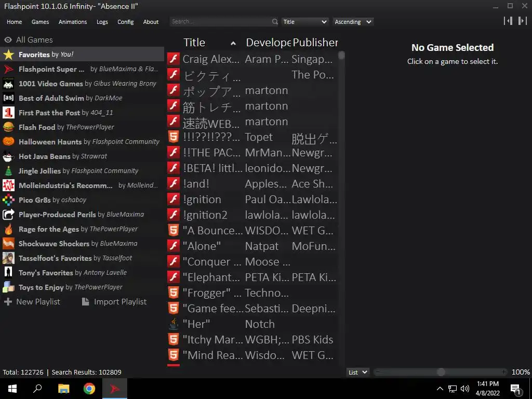Show hidden icons chevron in system tray

440,389
